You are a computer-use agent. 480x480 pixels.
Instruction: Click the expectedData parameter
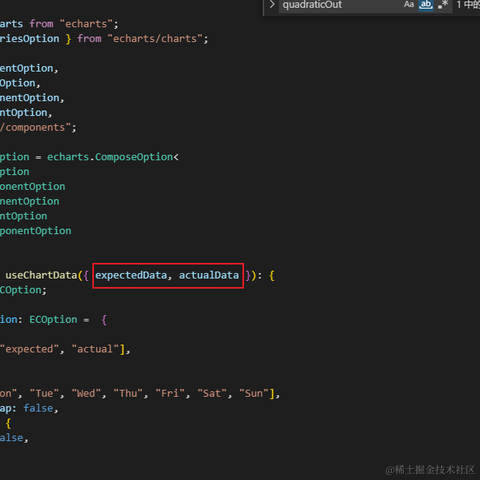(x=131, y=275)
